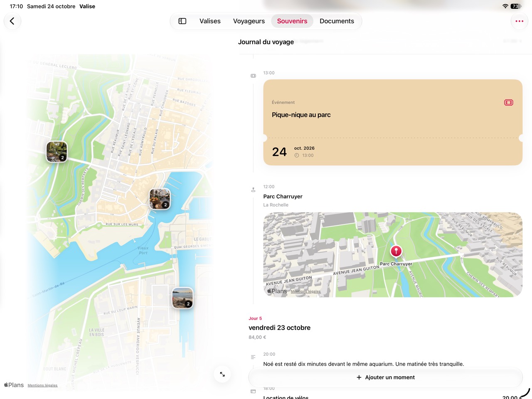Tap the Jour 5 label
This screenshot has height=399, width=532.
click(255, 318)
